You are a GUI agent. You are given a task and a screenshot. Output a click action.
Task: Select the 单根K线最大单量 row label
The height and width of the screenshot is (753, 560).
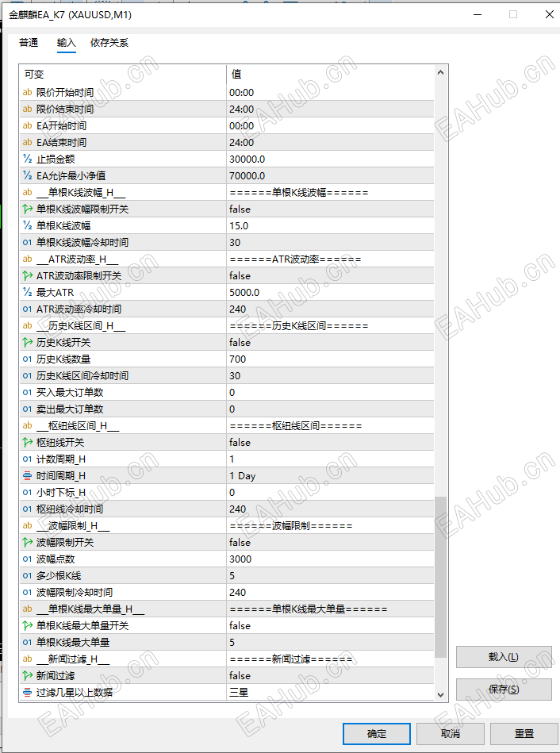click(x=73, y=642)
